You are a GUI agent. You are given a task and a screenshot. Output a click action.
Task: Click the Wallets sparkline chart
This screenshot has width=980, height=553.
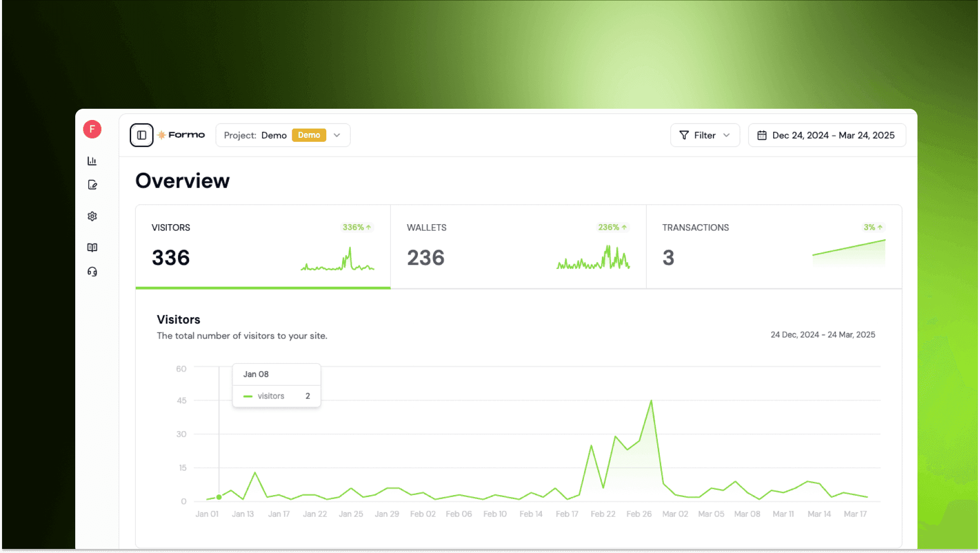pyautogui.click(x=593, y=257)
